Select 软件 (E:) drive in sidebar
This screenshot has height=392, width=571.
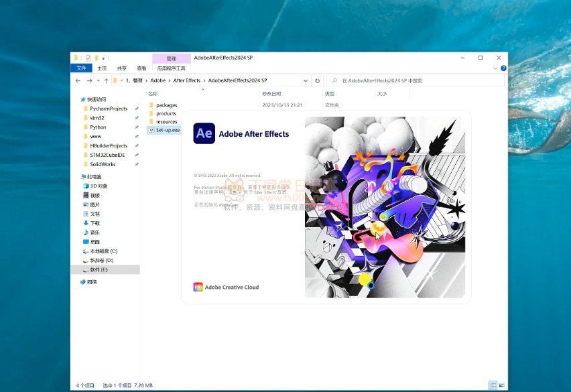(x=99, y=269)
